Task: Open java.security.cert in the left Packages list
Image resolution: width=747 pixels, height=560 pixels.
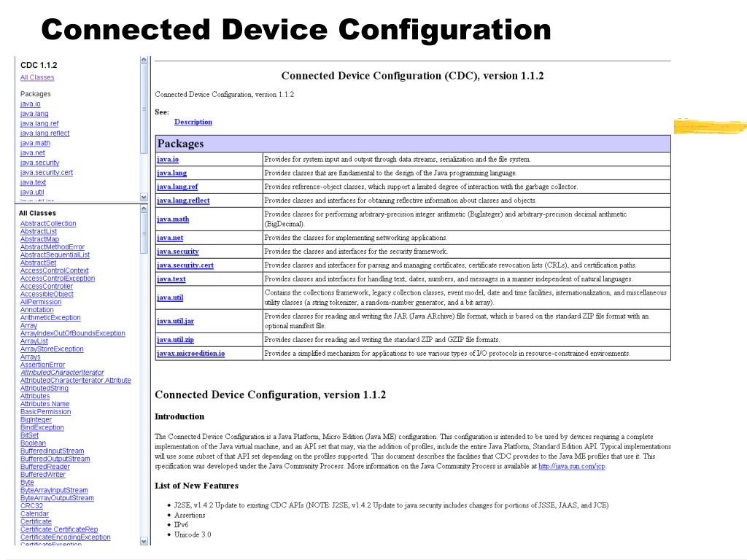Action: pos(47,172)
